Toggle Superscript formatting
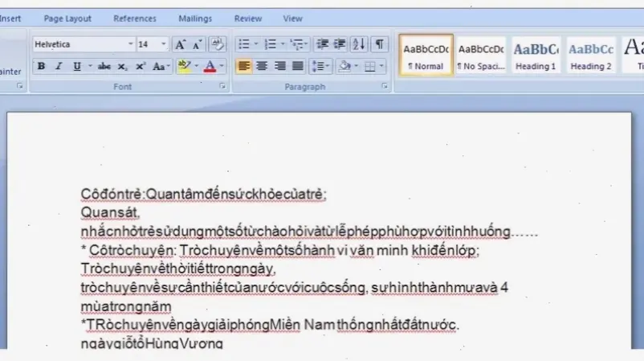Viewport: 644px width, 361px height. [141, 66]
